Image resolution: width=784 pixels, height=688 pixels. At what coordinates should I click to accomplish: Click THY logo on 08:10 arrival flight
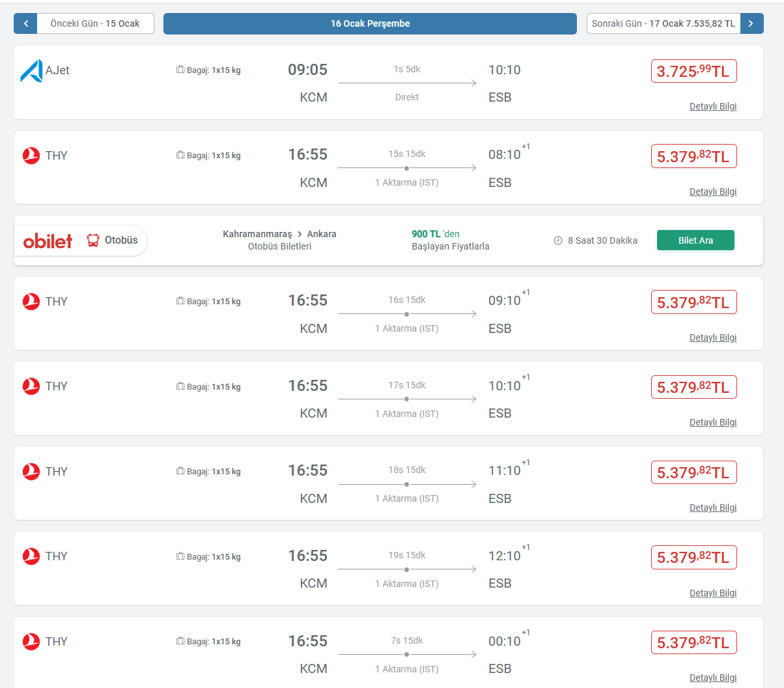coord(31,156)
